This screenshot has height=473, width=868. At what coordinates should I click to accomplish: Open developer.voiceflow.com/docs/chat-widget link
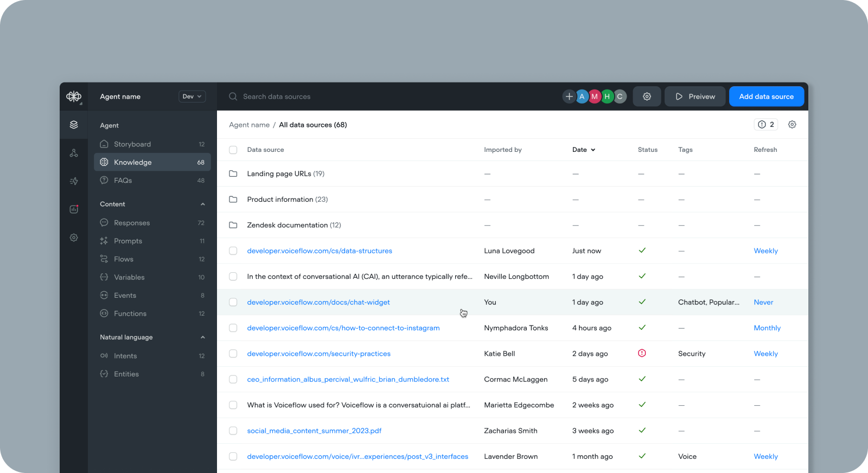pyautogui.click(x=318, y=302)
